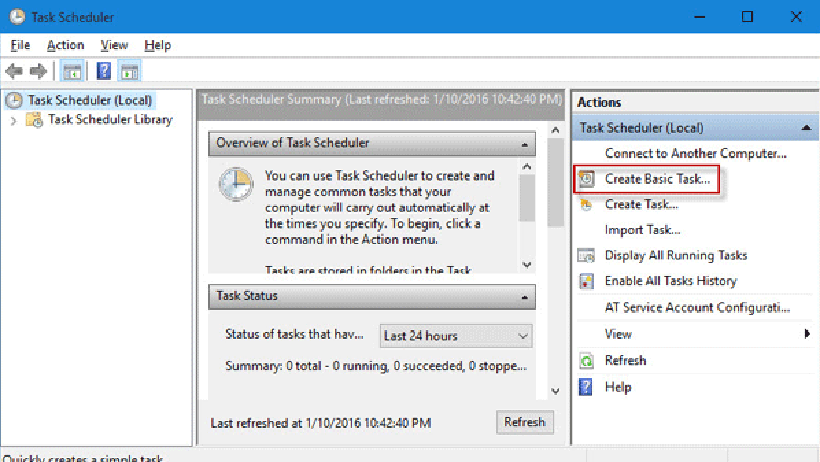Collapse the Overview of Task Scheduler section

(525, 144)
